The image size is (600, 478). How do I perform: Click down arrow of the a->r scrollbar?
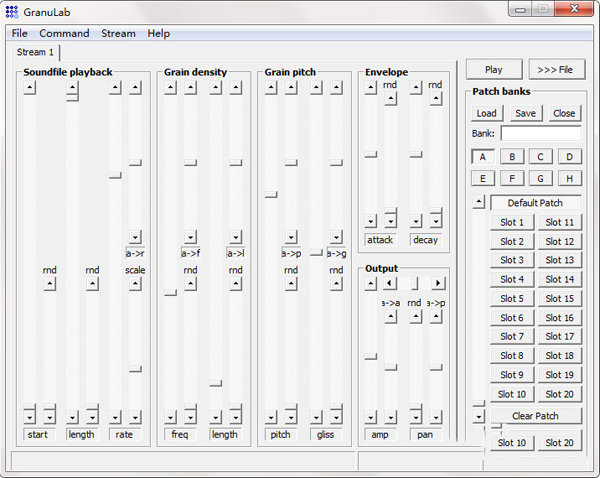135,237
